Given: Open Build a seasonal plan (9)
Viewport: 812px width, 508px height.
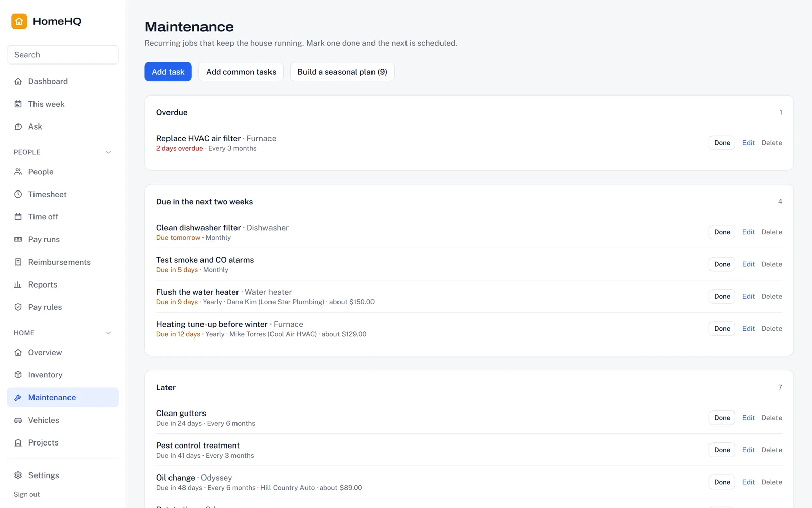Looking at the screenshot, I should coord(343,72).
